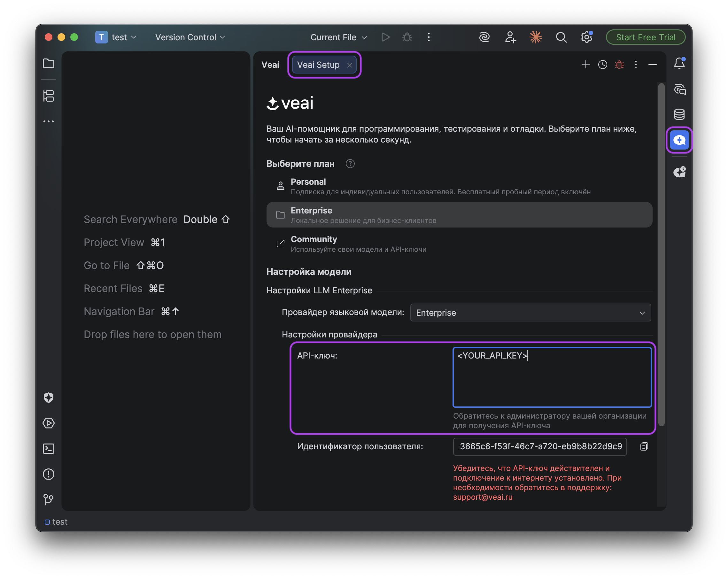Select the Community plan
728x579 pixels.
(x=459, y=244)
